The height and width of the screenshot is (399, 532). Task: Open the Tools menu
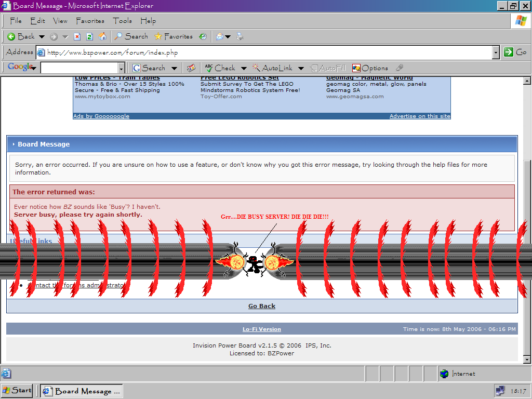point(122,21)
